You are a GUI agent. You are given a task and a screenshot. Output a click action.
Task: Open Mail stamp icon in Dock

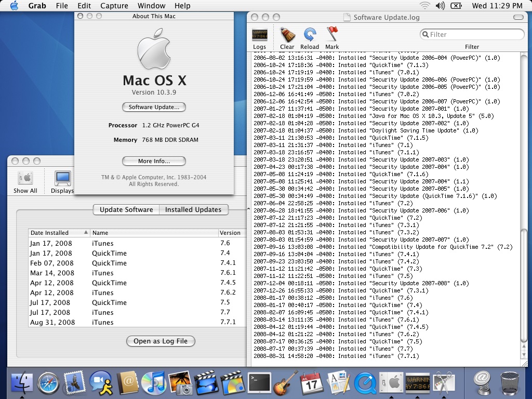74,383
